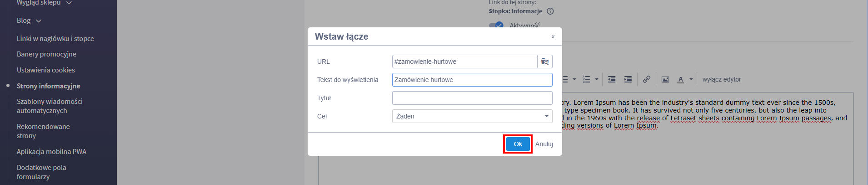Open Ustawienia cookies menu item
Image resolution: width=868 pixels, height=185 pixels.
point(46,70)
